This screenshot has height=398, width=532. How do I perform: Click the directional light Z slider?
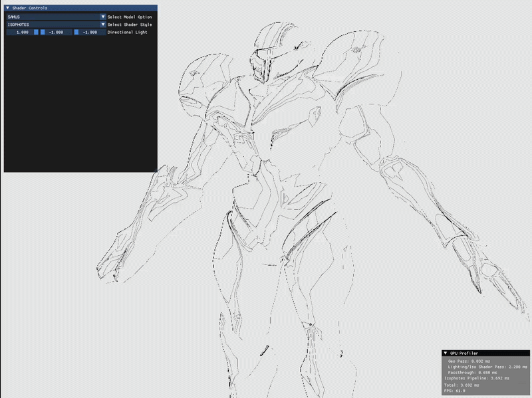pos(90,32)
